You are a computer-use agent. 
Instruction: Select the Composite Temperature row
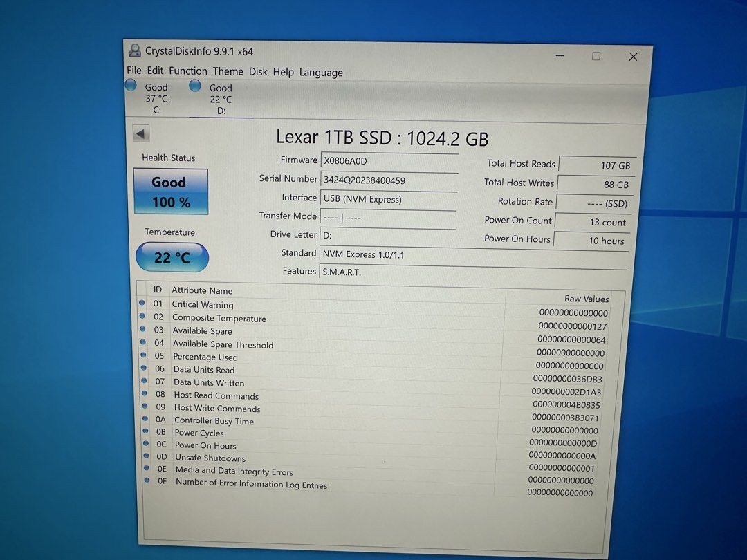coord(375,321)
